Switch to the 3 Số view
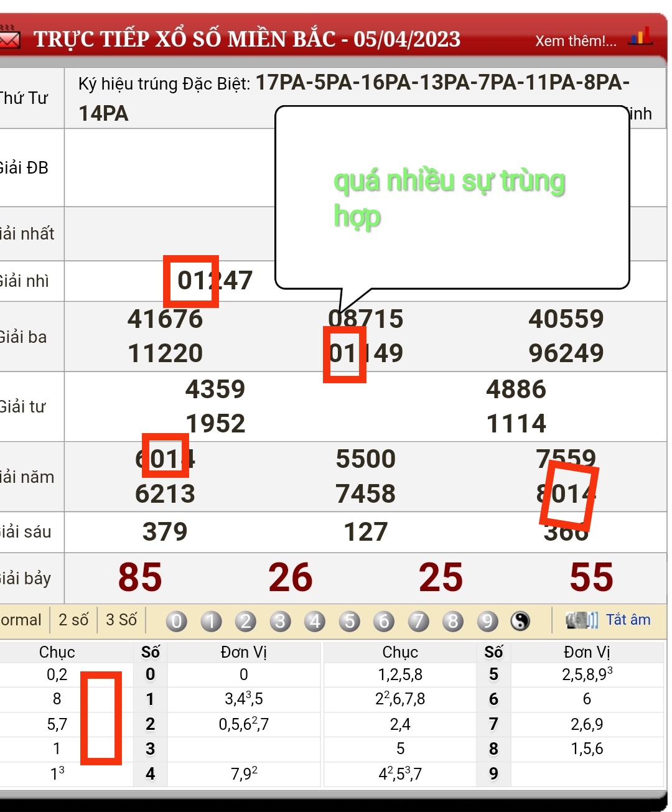Viewport: 672px width, 812px height. [121, 620]
